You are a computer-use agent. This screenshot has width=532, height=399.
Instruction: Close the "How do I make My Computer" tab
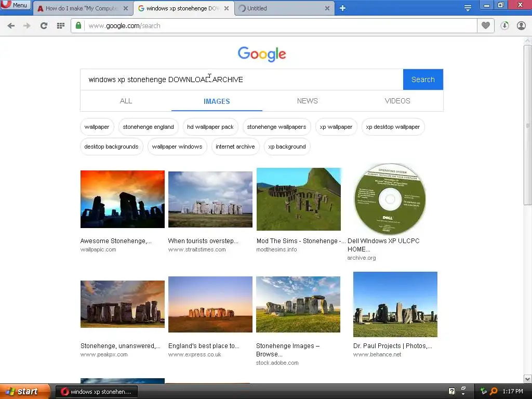point(126,8)
